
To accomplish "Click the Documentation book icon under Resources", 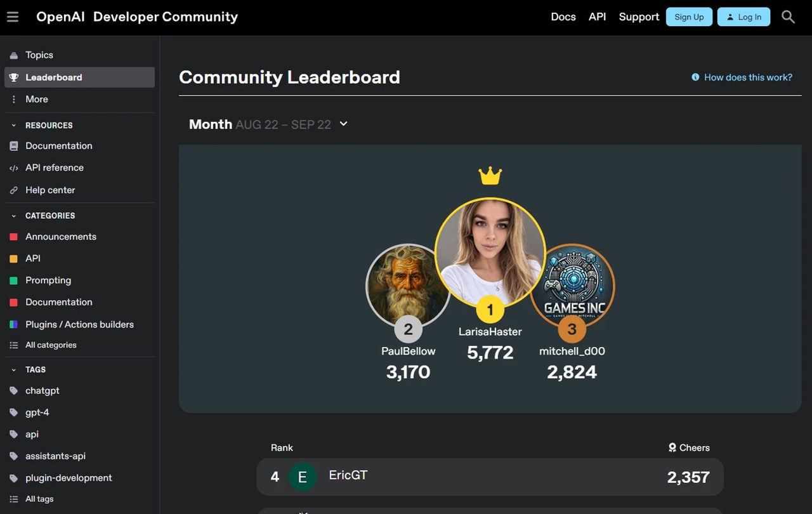I will (x=14, y=146).
